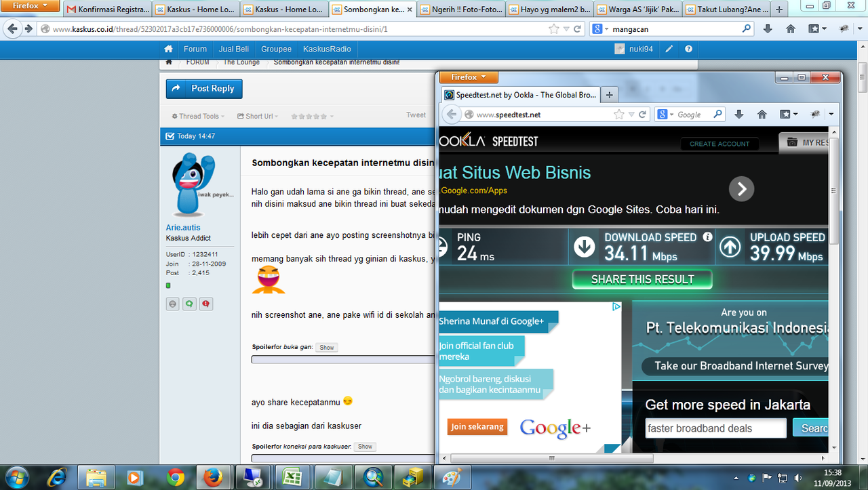Show the 'koneksi para kaskuser' spoiler

(x=365, y=446)
